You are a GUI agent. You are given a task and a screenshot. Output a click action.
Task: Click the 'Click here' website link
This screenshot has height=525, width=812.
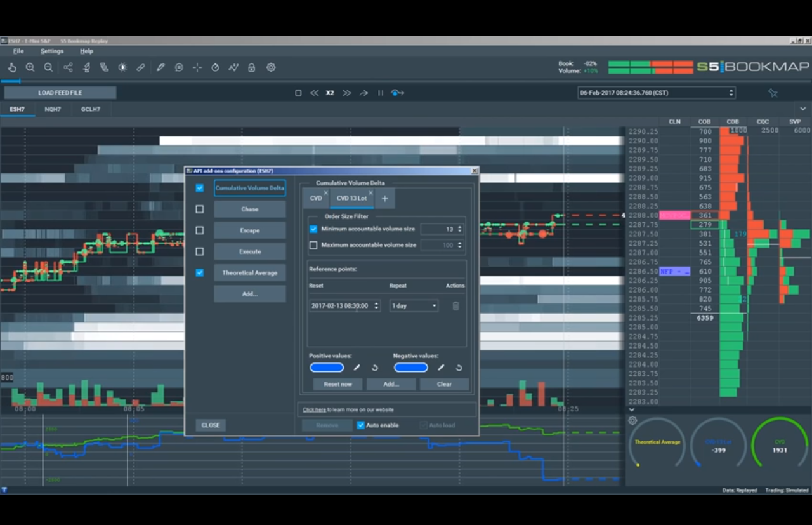click(x=314, y=410)
